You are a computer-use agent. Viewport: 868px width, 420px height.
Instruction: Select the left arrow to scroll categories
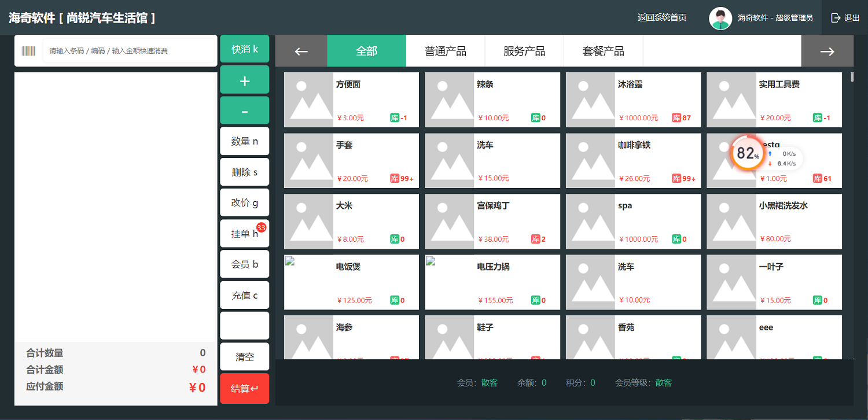point(301,50)
